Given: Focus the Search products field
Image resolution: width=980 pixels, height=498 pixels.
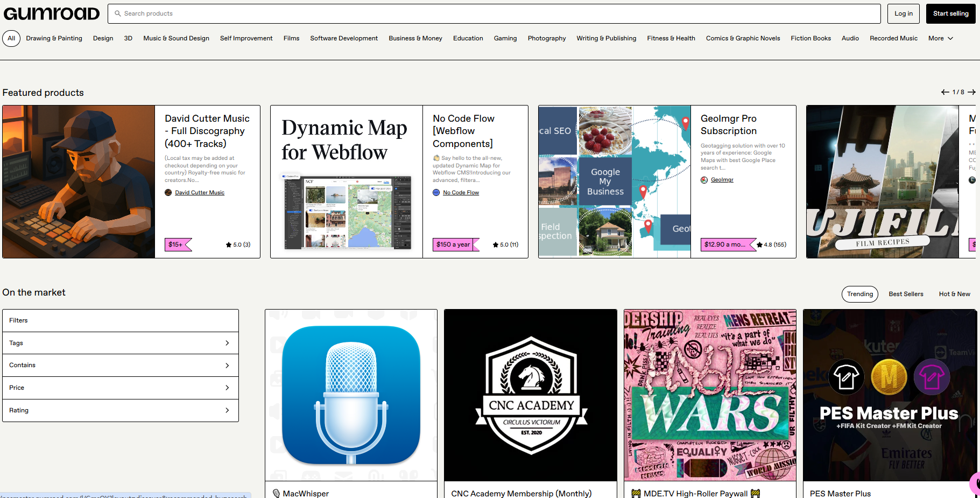Looking at the screenshot, I should point(494,13).
